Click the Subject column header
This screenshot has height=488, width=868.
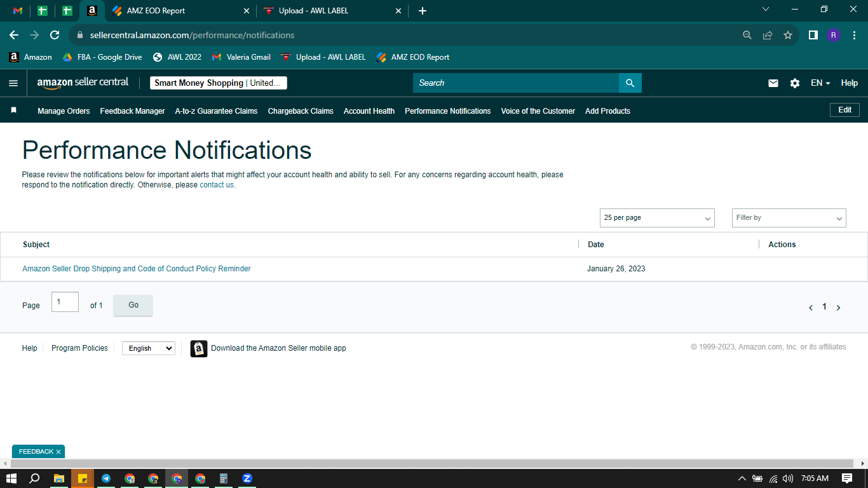click(36, 245)
